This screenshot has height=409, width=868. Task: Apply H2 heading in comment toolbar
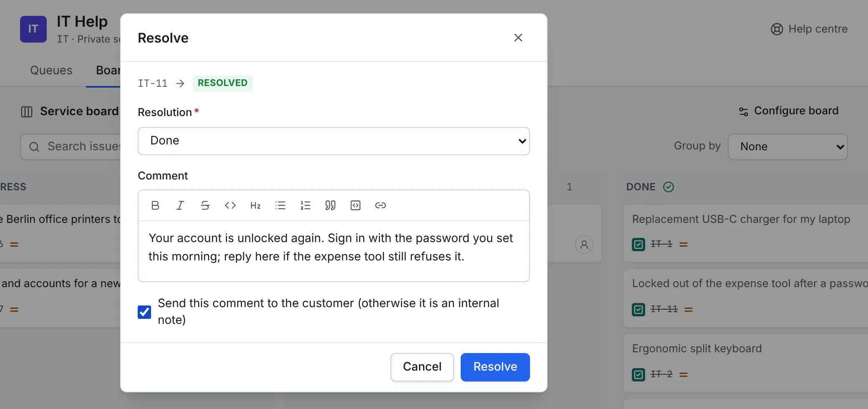255,205
